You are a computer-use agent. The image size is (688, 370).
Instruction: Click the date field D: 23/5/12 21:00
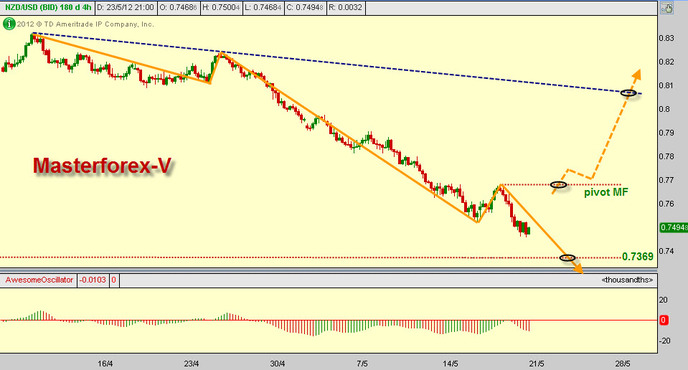tap(125, 7)
